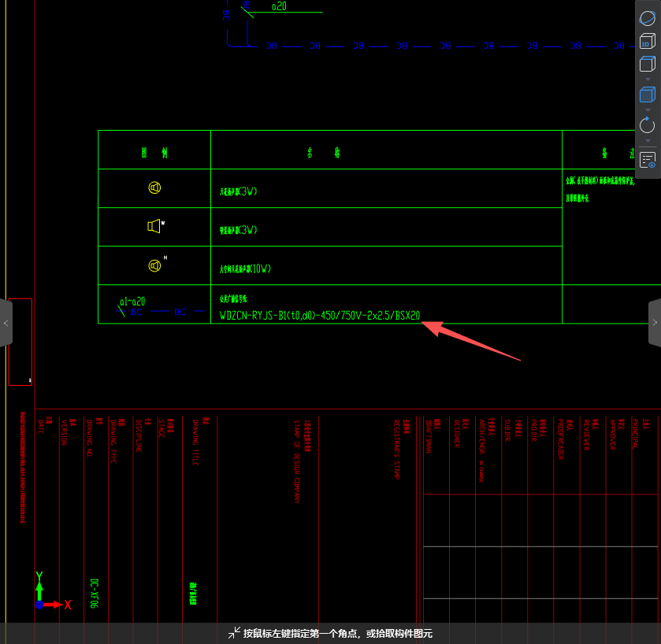Click the REVIEWER label
Image resolution: width=661 pixels, height=644 pixels.
click(x=586, y=435)
